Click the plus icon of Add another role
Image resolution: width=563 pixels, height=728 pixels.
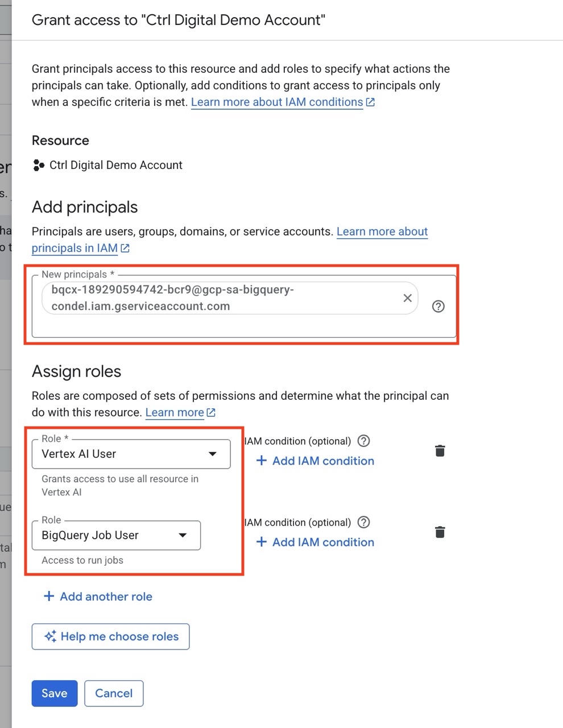click(x=49, y=596)
